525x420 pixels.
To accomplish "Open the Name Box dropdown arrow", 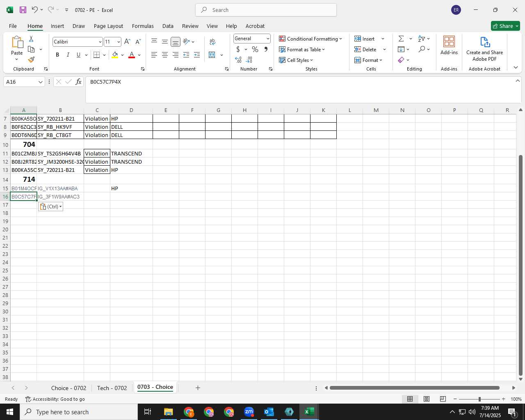I will tap(41, 82).
